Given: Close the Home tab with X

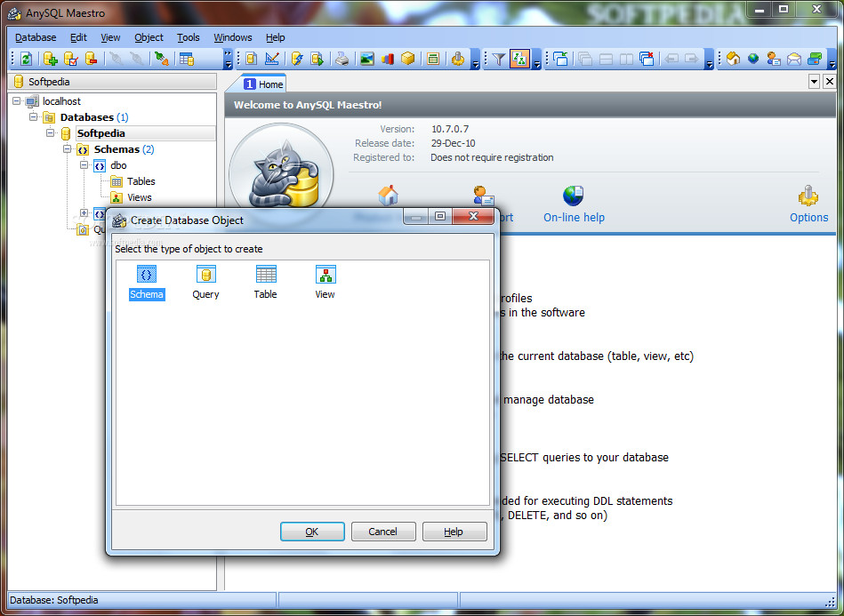Looking at the screenshot, I should pyautogui.click(x=830, y=82).
